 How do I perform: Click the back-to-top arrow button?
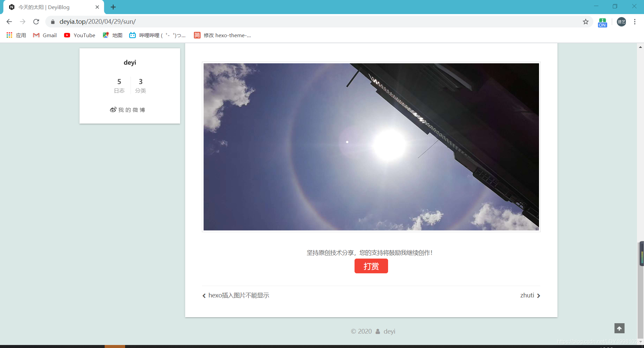620,328
